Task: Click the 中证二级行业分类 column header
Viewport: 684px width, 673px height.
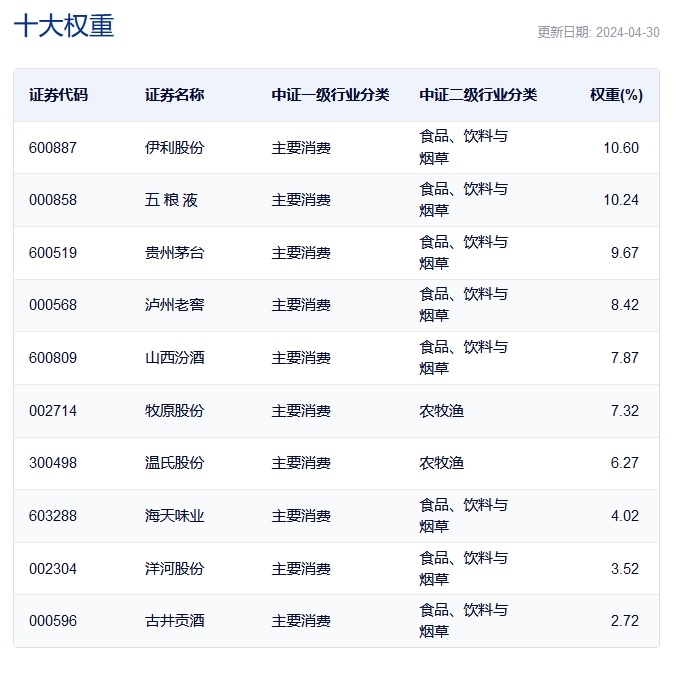Action: point(478,95)
